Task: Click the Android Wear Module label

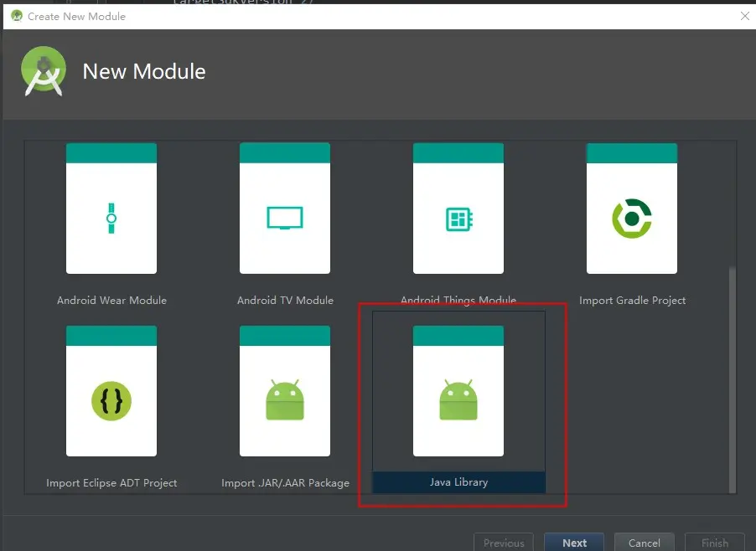Action: tap(111, 300)
